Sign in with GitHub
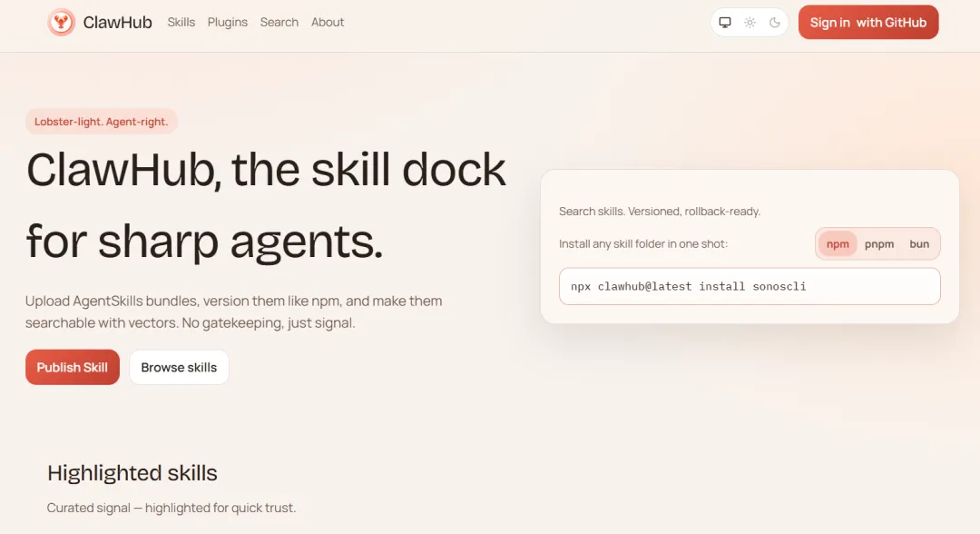Image resolution: width=980 pixels, height=534 pixels. [868, 23]
